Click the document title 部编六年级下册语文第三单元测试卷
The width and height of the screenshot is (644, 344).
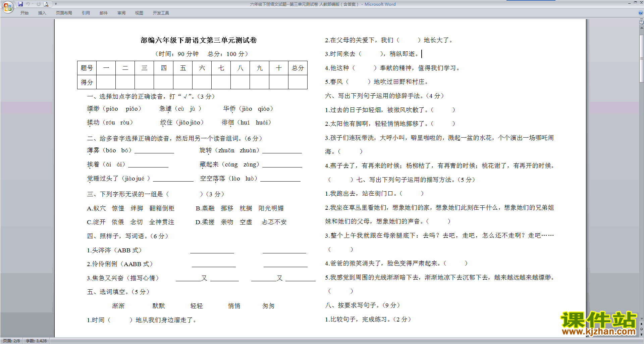coord(199,40)
